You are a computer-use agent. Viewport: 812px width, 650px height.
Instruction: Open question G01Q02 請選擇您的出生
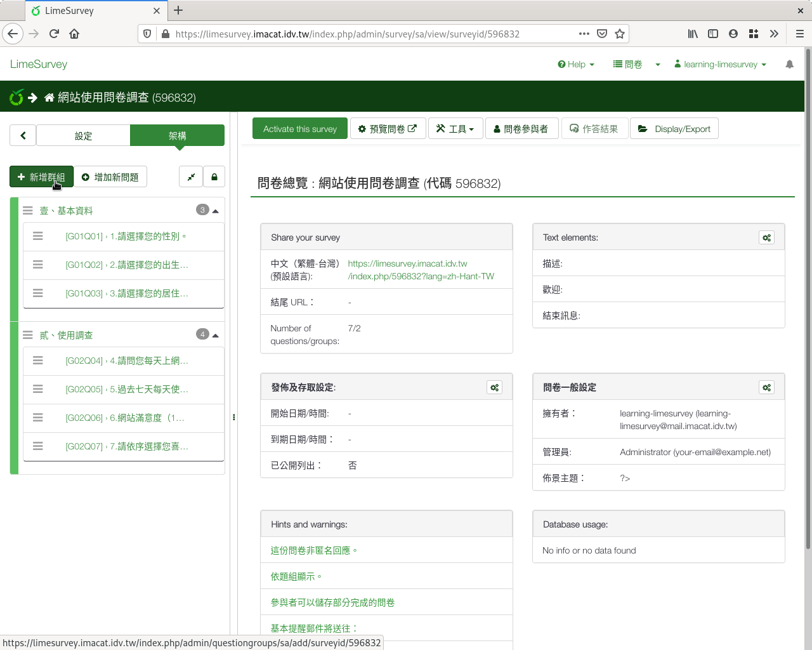(x=127, y=265)
